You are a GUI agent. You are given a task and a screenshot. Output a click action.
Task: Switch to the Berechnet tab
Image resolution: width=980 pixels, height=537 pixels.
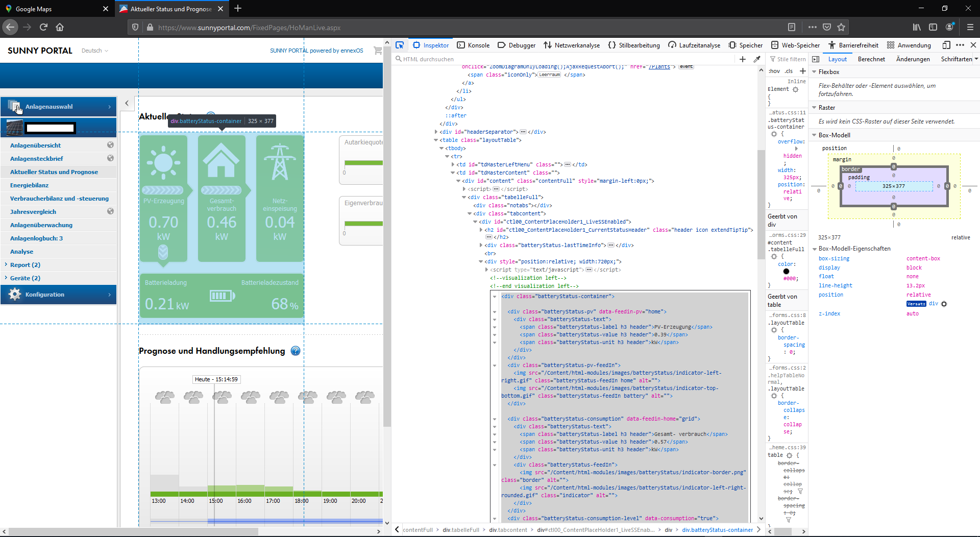coord(871,59)
